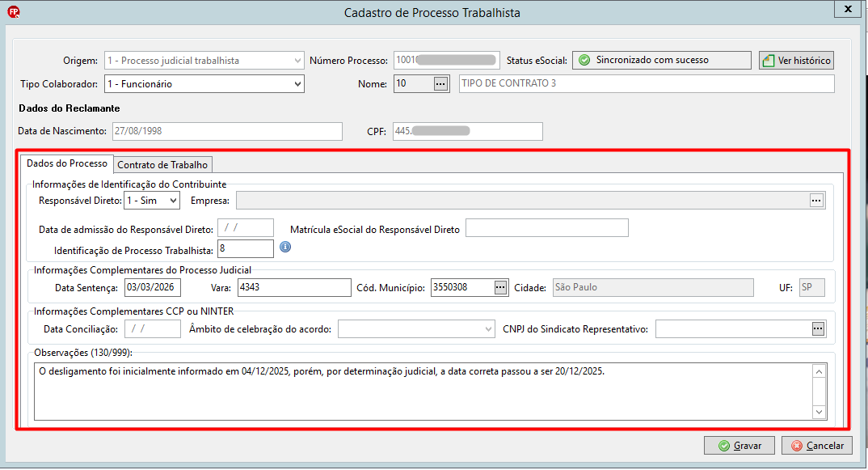Click Informações de Identificação do Contribuinte label
Viewport: 868px width, 470px height.
(x=129, y=184)
